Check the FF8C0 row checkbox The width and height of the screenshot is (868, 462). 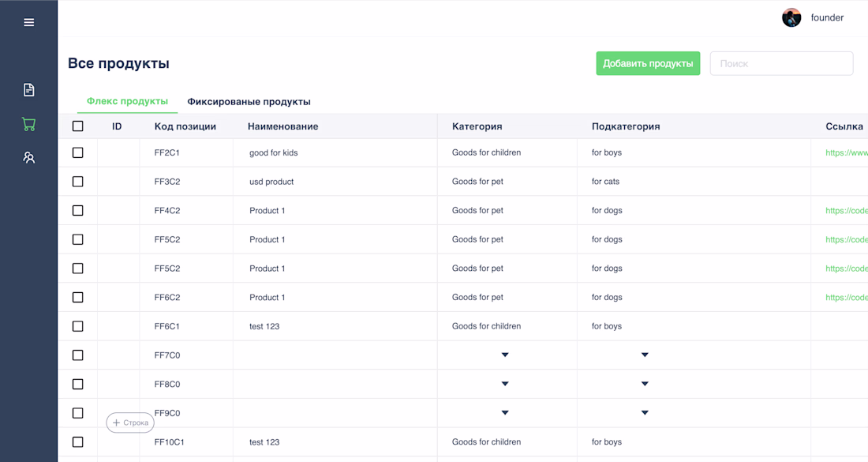coord(78,384)
